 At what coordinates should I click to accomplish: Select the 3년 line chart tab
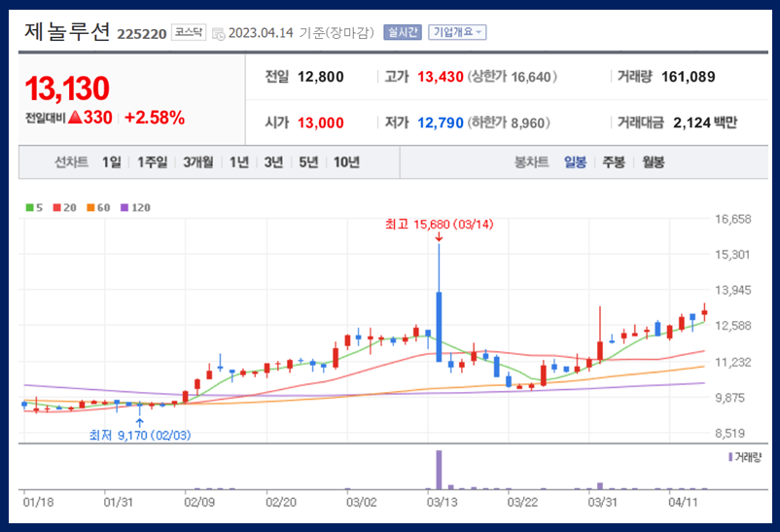click(273, 162)
